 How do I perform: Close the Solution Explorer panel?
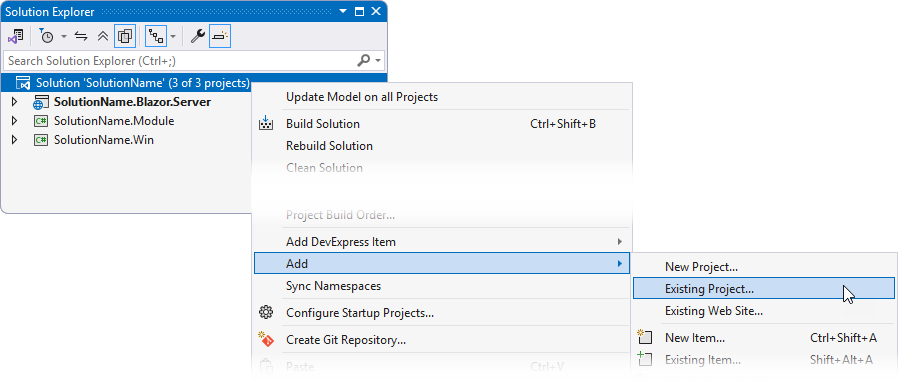376,11
